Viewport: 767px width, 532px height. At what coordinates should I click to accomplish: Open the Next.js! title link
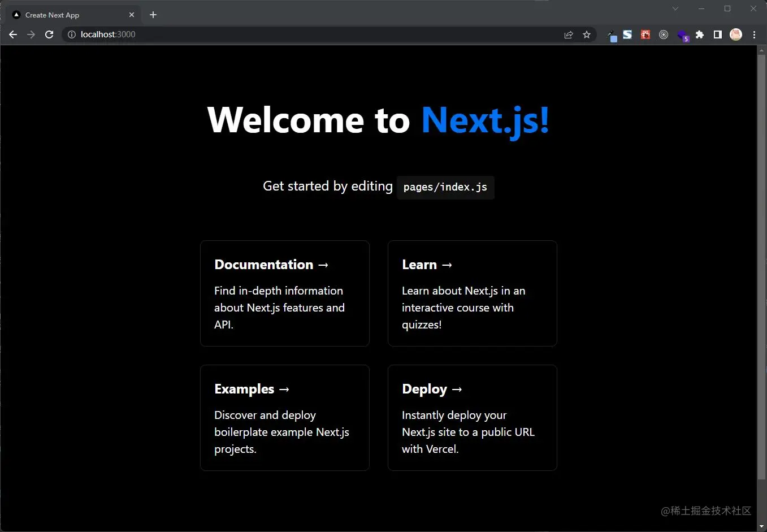[x=485, y=120]
